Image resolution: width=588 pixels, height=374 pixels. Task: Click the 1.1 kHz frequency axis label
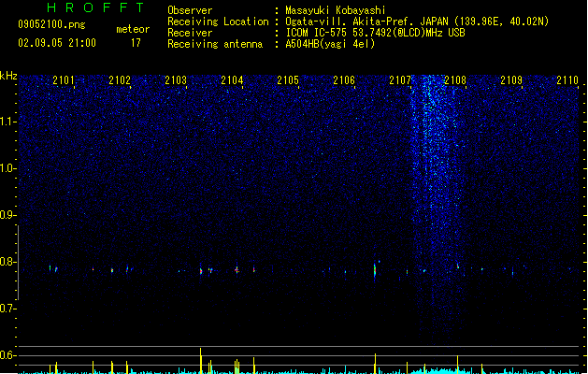pos(7,122)
